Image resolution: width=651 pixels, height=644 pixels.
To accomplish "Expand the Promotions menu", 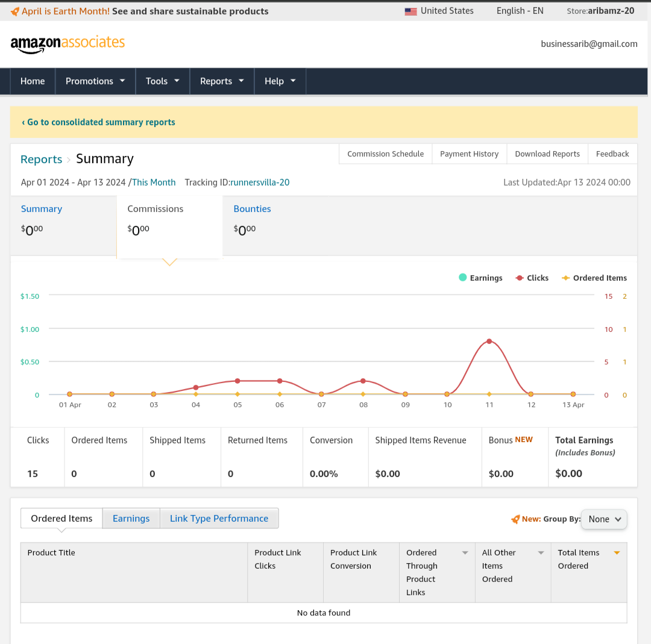I will [95, 81].
